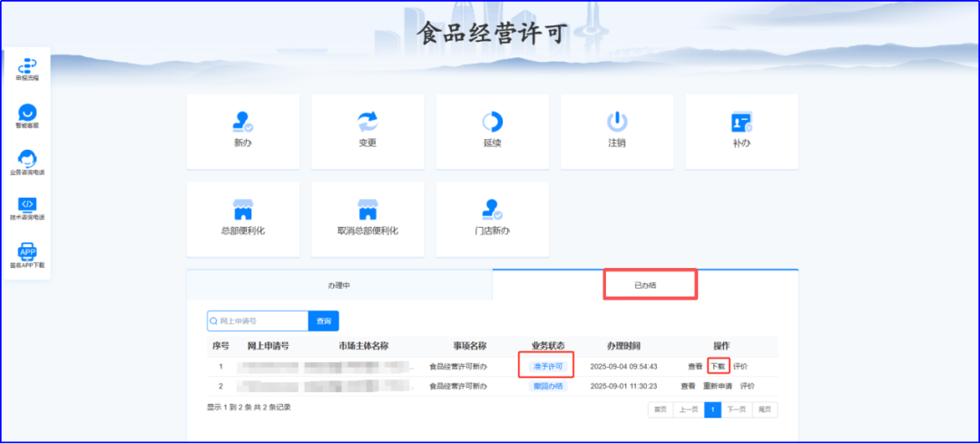Click the 食品经营许可 page title
This screenshot has height=444, width=980.
click(493, 34)
